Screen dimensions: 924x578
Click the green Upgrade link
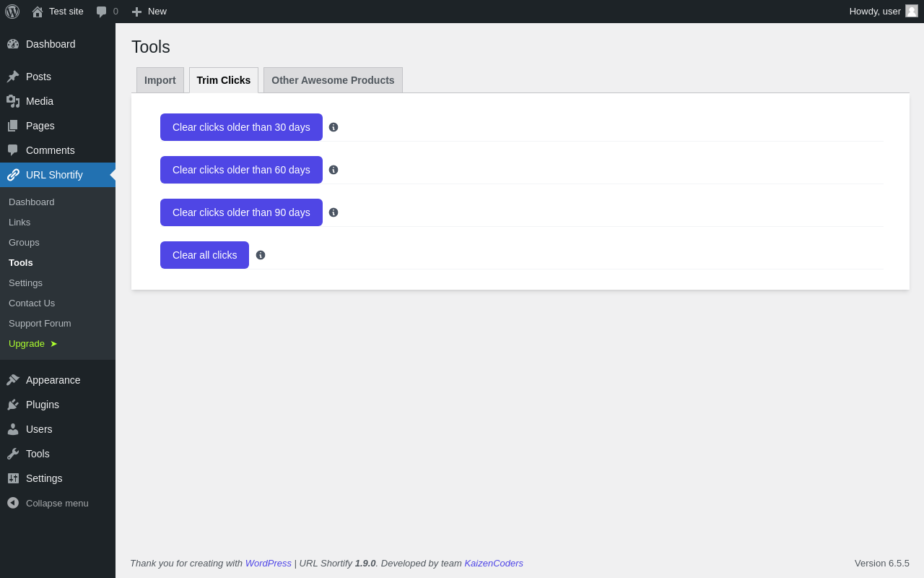point(33,344)
